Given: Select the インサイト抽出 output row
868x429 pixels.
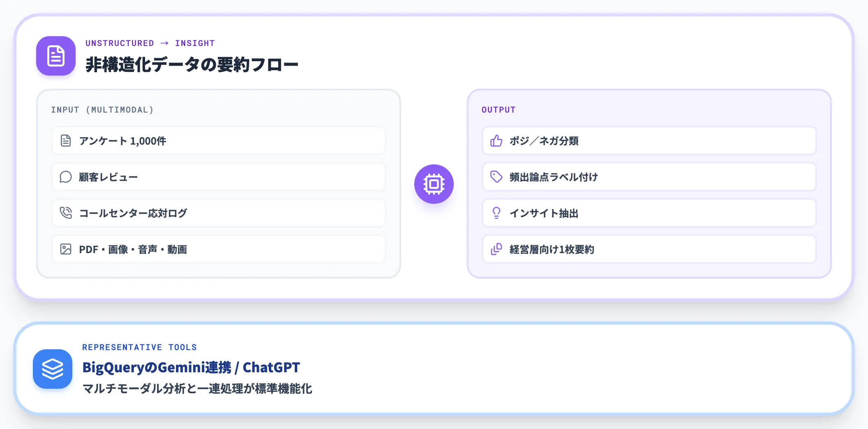Looking at the screenshot, I should [x=649, y=213].
